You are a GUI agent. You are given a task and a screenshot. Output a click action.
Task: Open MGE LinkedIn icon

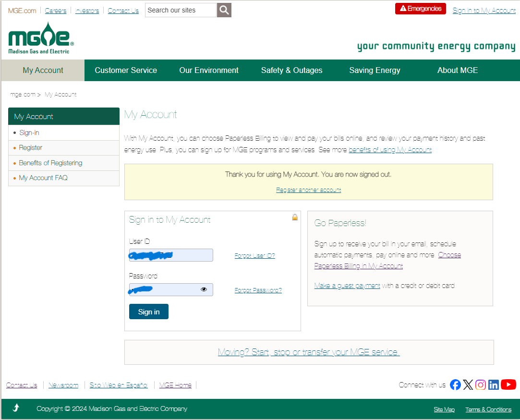click(x=494, y=384)
